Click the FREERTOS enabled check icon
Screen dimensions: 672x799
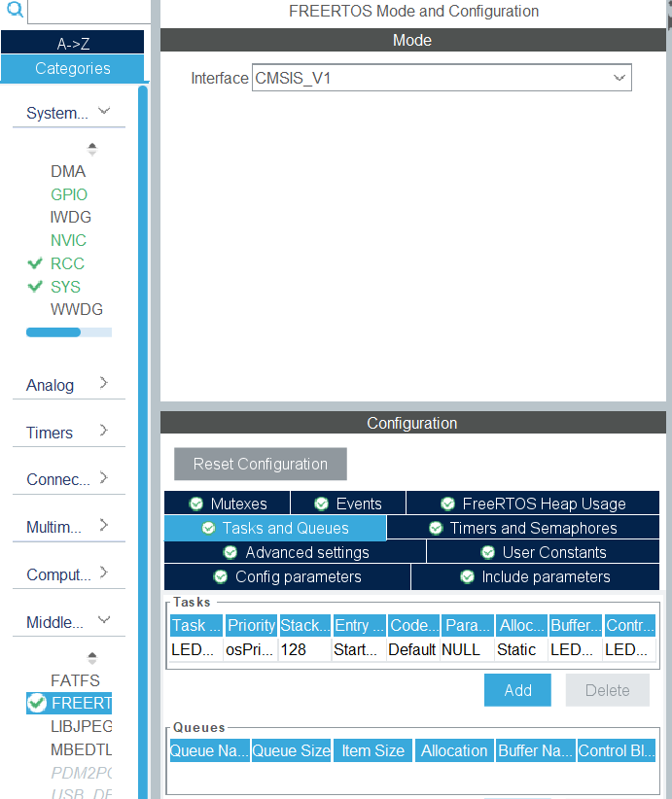(37, 703)
